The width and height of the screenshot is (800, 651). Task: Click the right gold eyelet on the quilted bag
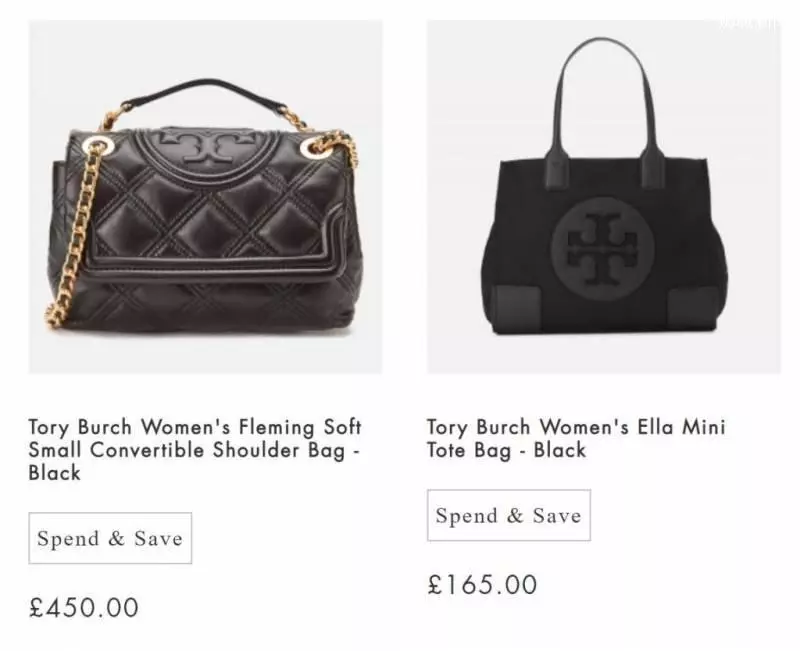pos(310,146)
